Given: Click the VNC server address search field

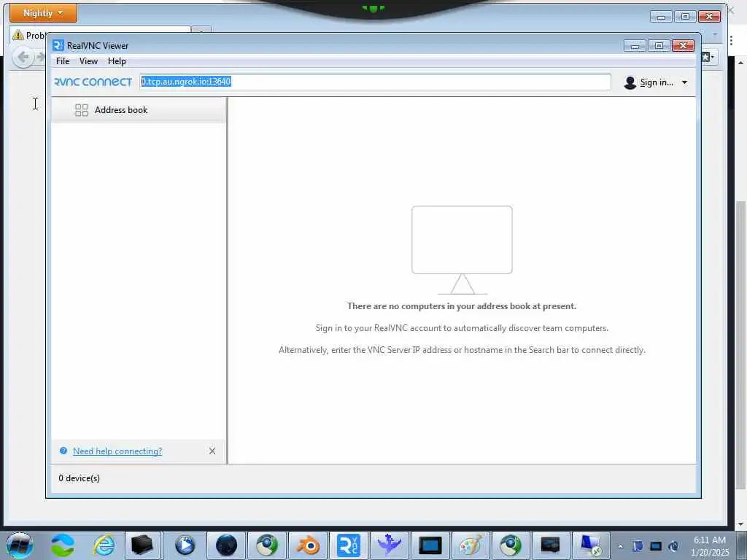Looking at the screenshot, I should point(375,82).
